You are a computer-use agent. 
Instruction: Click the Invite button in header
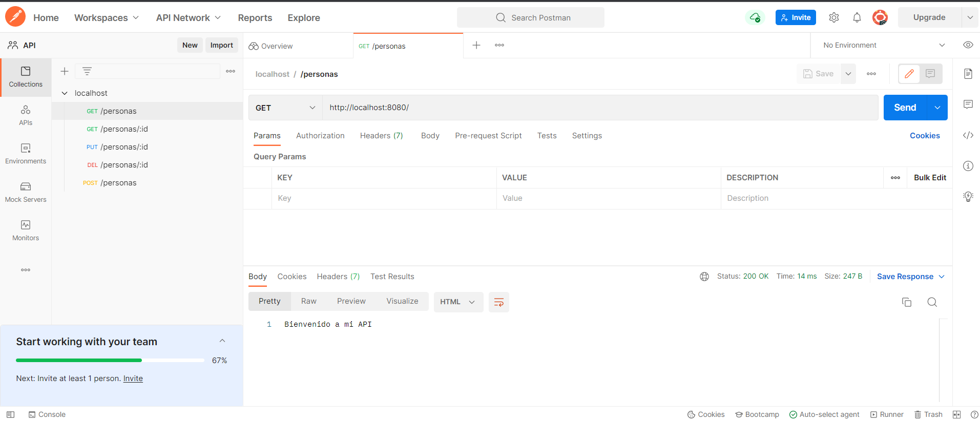tap(796, 17)
